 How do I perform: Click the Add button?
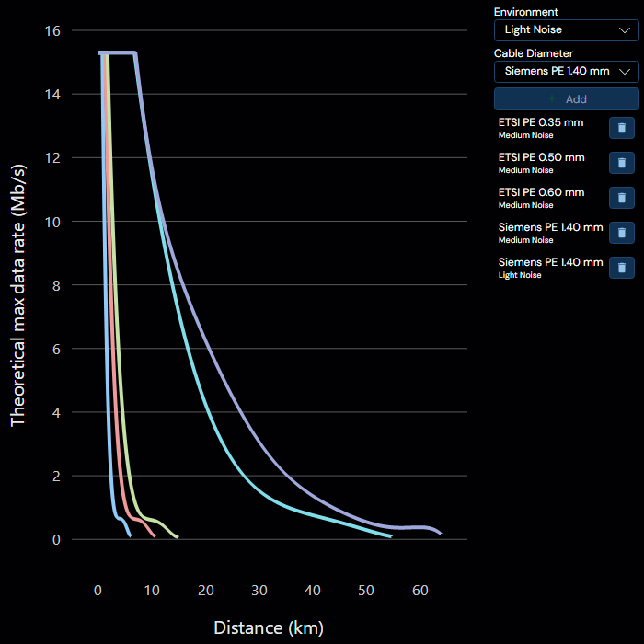567,99
